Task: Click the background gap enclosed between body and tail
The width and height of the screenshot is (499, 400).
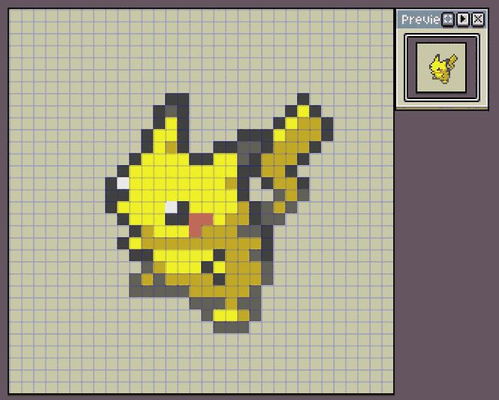Action: coord(259,189)
